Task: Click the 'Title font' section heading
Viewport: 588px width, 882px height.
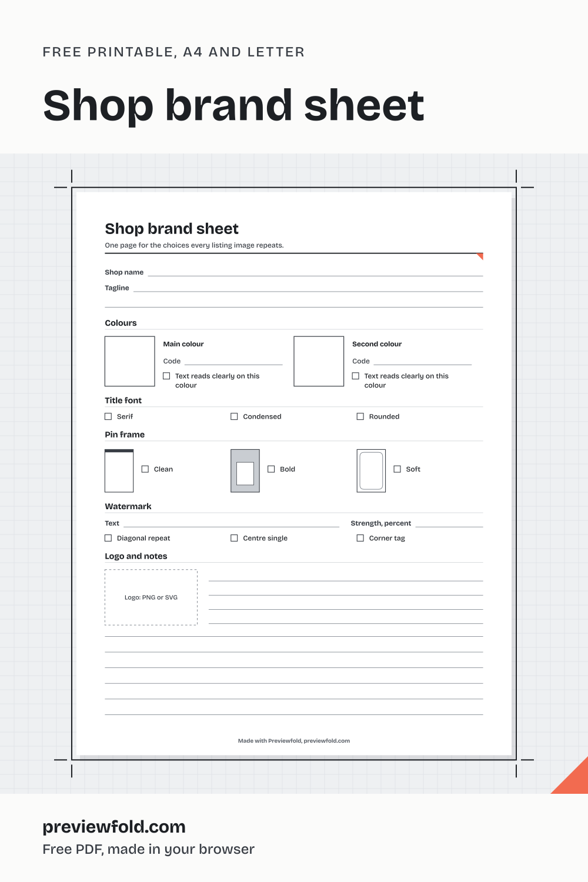Action: pos(123,400)
